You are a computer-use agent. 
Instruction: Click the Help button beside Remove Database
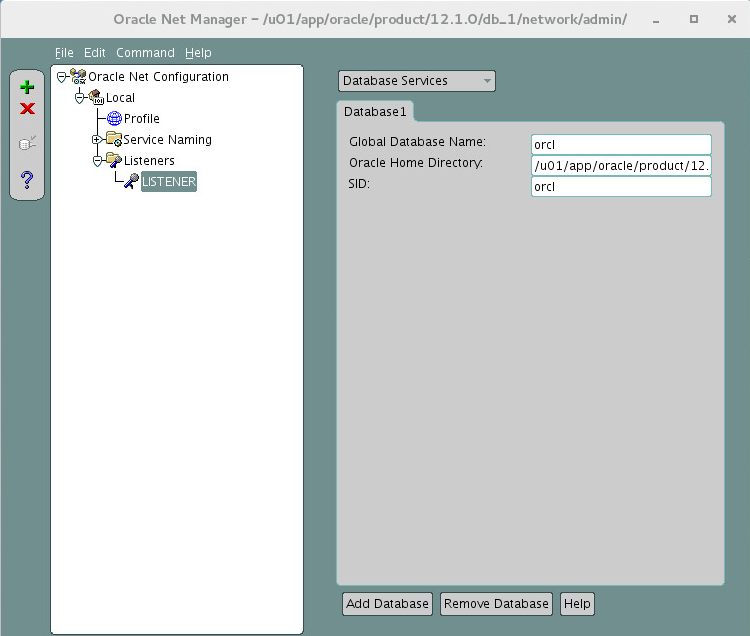pyautogui.click(x=577, y=604)
